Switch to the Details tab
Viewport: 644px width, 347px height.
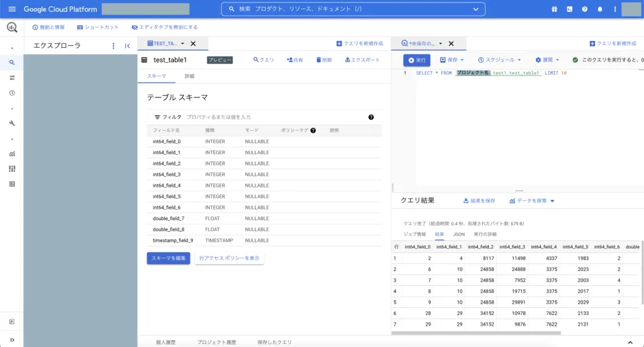coord(189,76)
